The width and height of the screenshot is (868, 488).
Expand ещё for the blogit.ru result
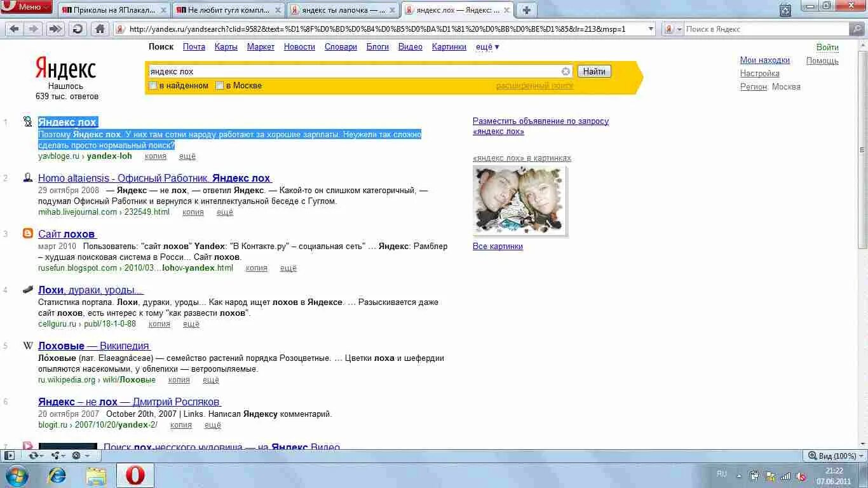pos(213,425)
